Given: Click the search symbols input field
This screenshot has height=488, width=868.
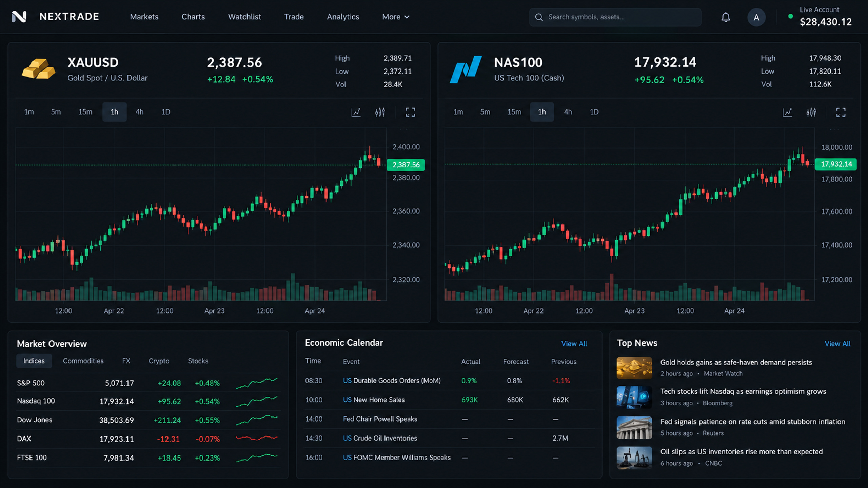Looking at the screenshot, I should [615, 17].
